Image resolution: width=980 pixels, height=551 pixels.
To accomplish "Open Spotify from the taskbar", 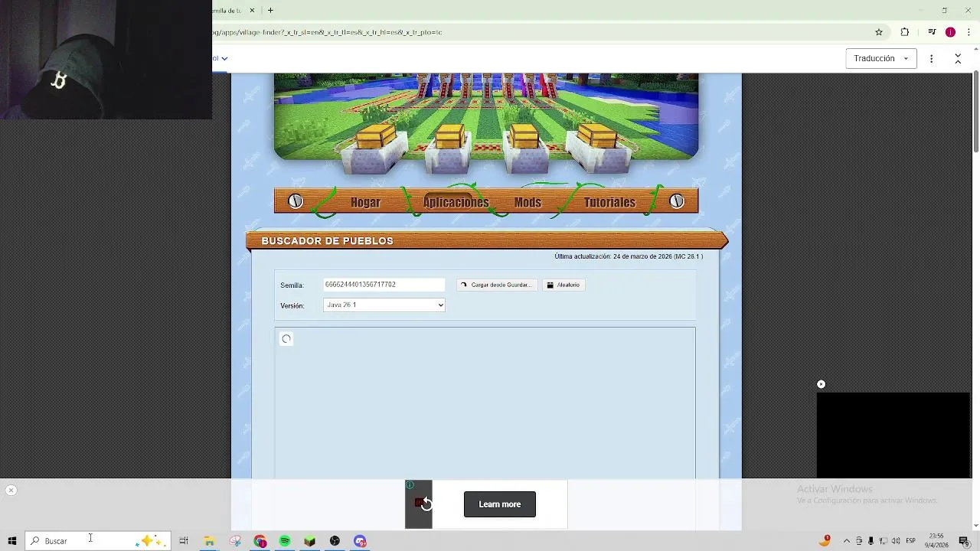I will click(x=285, y=541).
